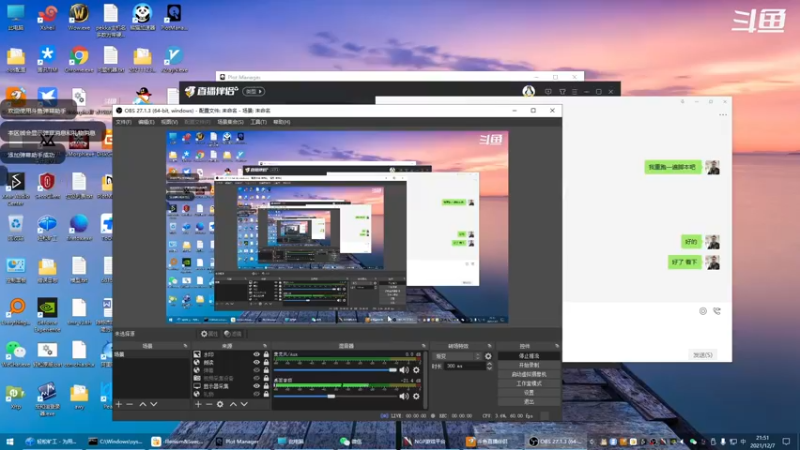Open OBS 设置 from the controls panel
This screenshot has width=800, height=450.
pyautogui.click(x=529, y=392)
